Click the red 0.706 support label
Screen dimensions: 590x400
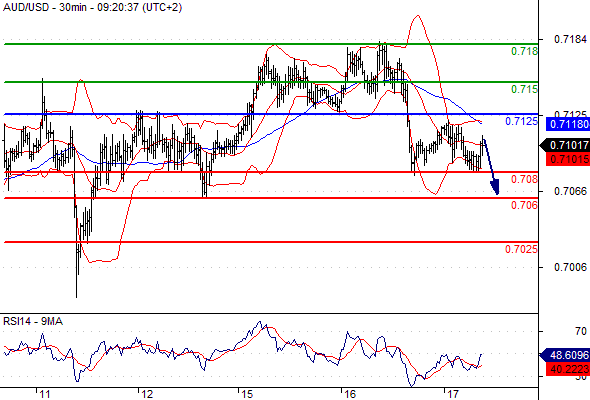[524, 205]
